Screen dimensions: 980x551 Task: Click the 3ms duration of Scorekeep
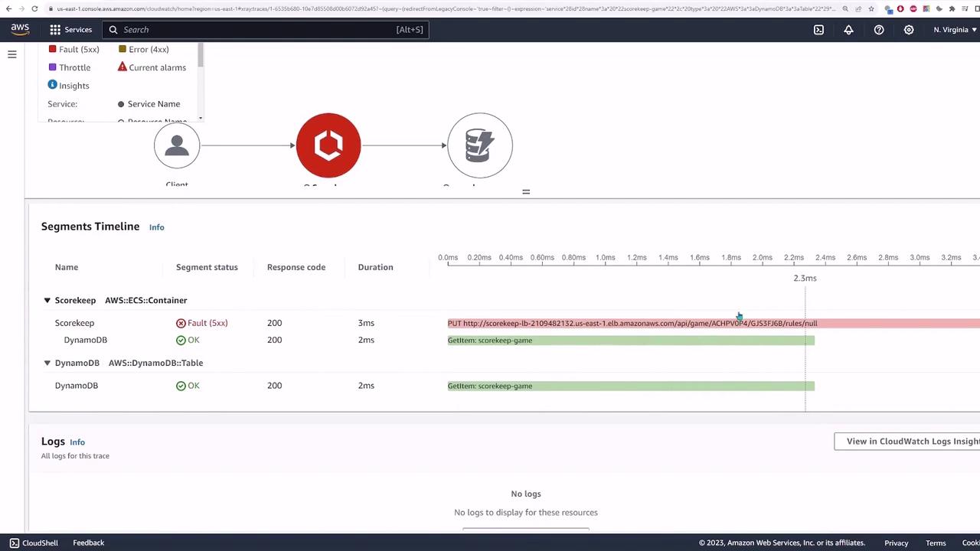(x=366, y=323)
